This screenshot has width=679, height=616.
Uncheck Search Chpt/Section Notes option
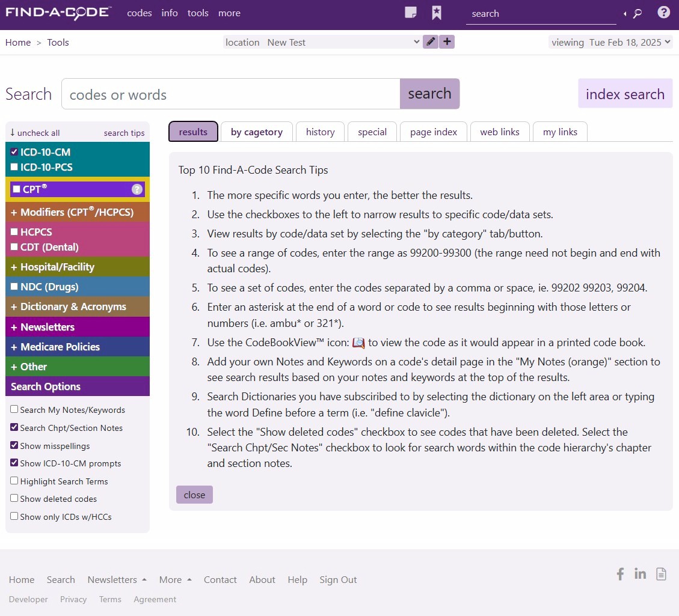(14, 427)
